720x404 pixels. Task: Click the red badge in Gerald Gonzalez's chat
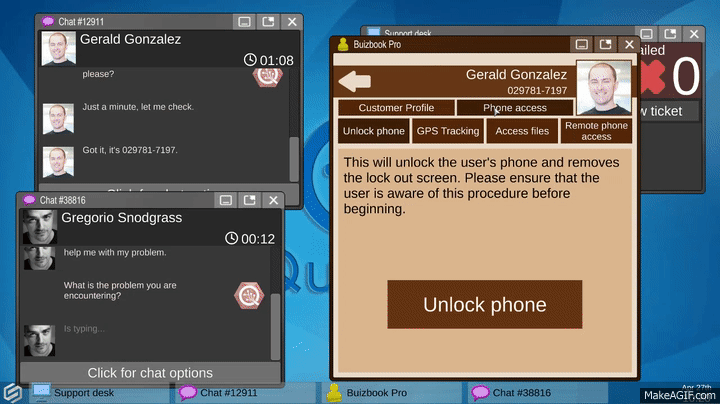pyautogui.click(x=266, y=78)
